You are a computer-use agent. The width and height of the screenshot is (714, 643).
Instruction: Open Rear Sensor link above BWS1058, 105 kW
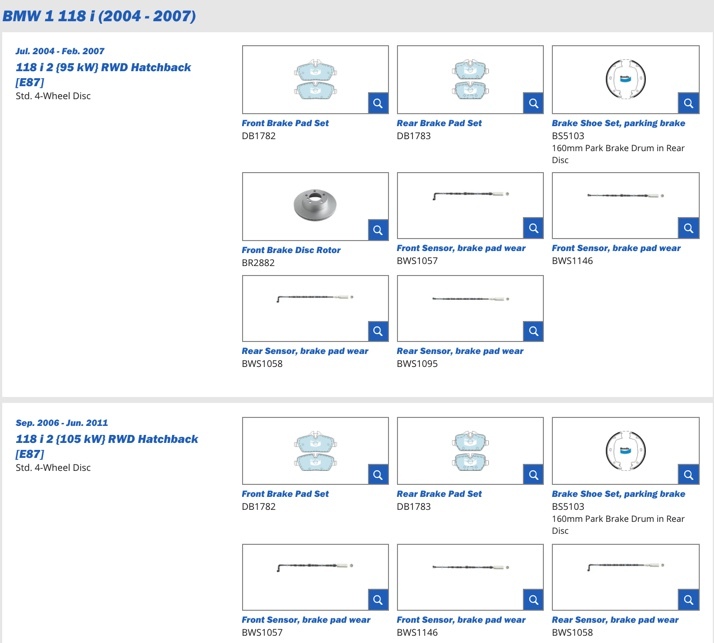pyautogui.click(x=615, y=620)
